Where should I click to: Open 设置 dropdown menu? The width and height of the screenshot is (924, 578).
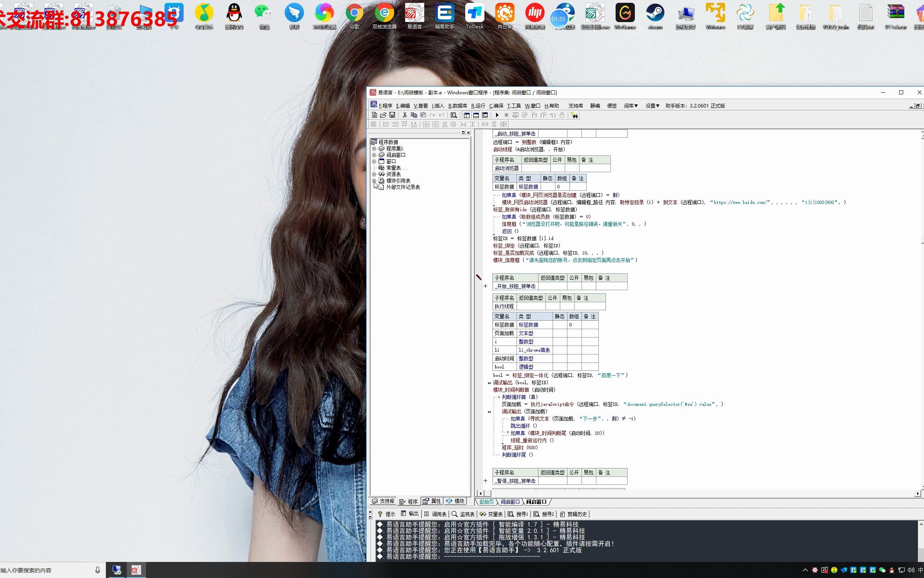click(652, 106)
